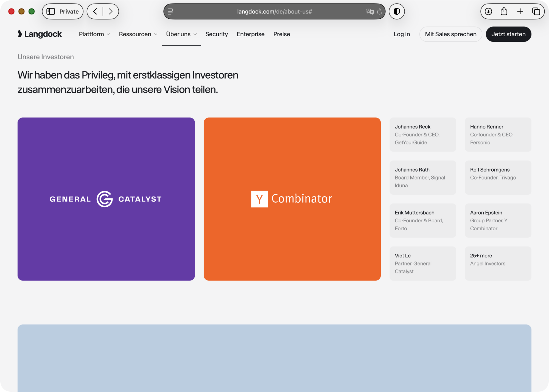
Task: Select the Johannes Rath card
Action: (423, 178)
